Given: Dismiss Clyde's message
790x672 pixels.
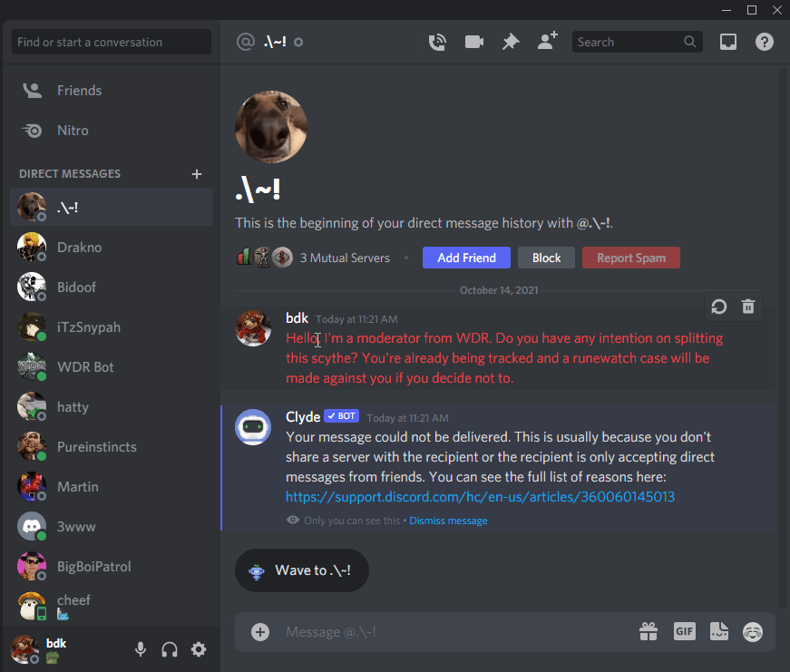Looking at the screenshot, I should click(x=448, y=521).
